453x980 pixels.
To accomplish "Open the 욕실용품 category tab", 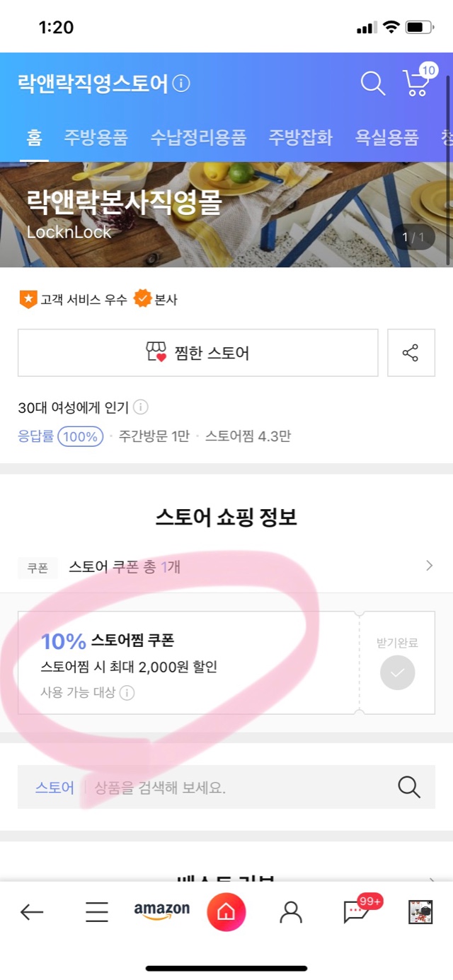I will 386,136.
